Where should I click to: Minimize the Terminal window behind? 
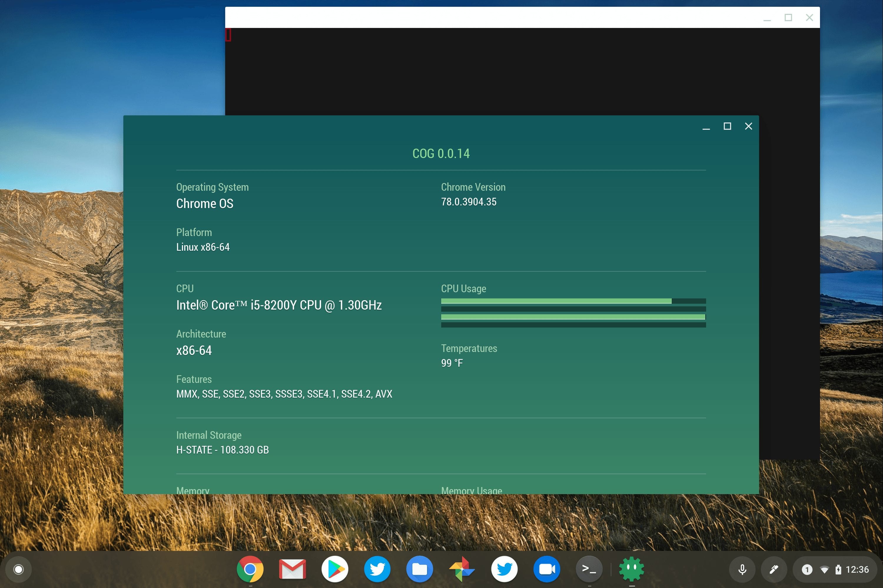pos(767,18)
